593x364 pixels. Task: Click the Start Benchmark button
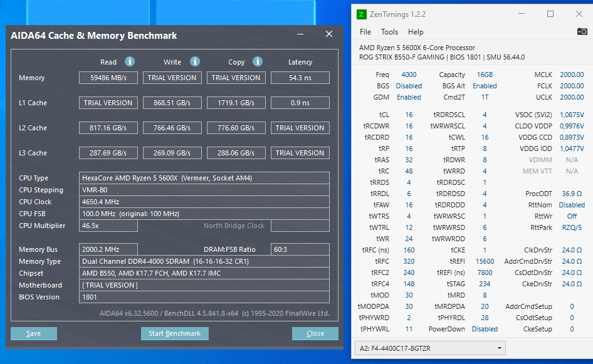175,333
